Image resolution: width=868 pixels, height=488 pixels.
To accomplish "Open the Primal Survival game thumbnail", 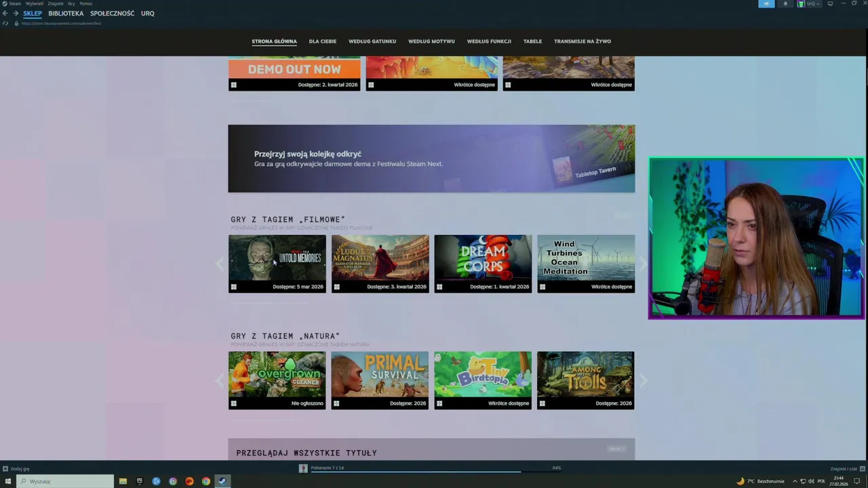I will (x=380, y=375).
